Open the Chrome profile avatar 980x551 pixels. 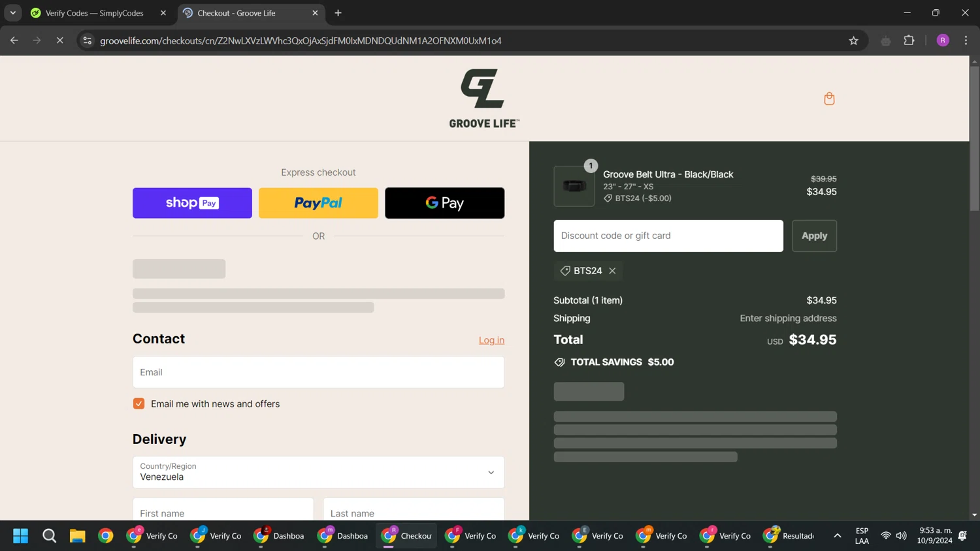943,40
